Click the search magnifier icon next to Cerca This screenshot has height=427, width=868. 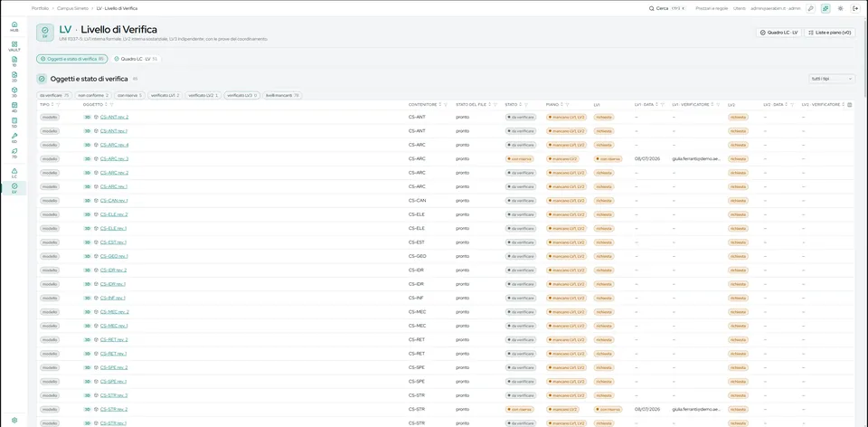(652, 8)
